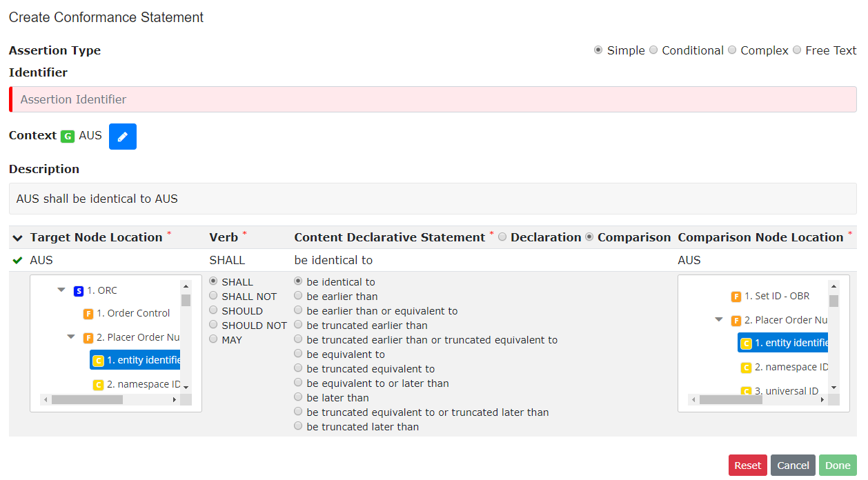Viewport: 868px width, 480px height.
Task: Click the yellow C icon beside 2. namespace ID
Action: point(97,383)
